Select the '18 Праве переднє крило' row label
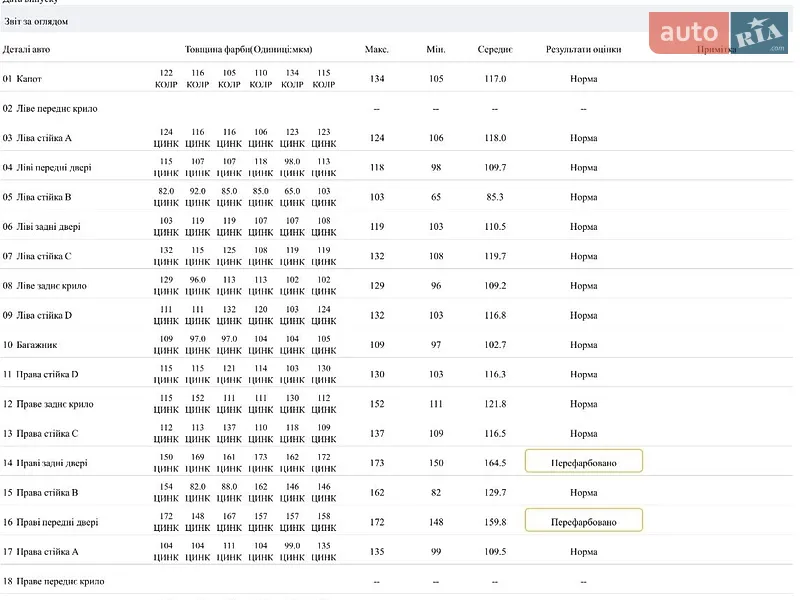800x600 pixels. (54, 582)
